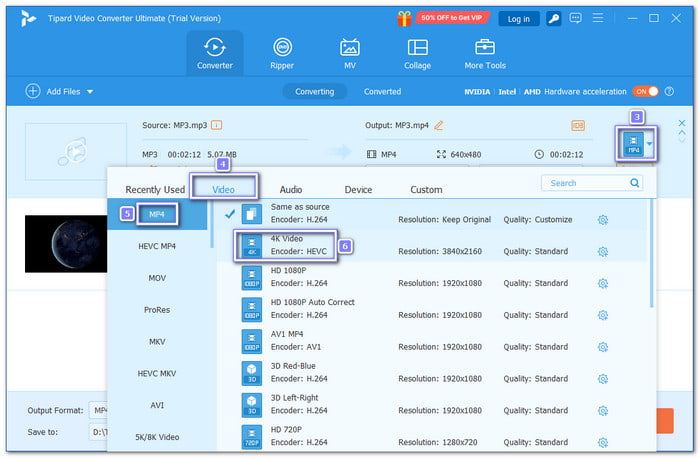Select the Video format tab
700x458 pixels.
point(223,190)
